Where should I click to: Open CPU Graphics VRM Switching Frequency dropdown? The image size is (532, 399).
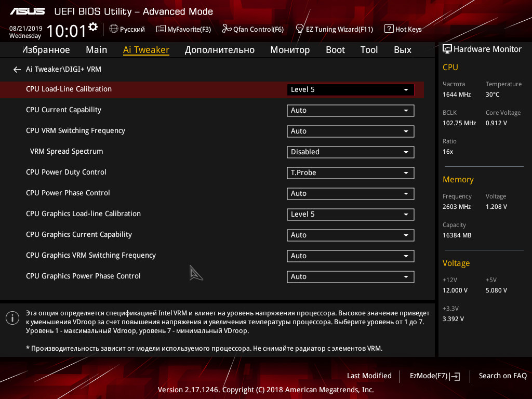(x=351, y=256)
